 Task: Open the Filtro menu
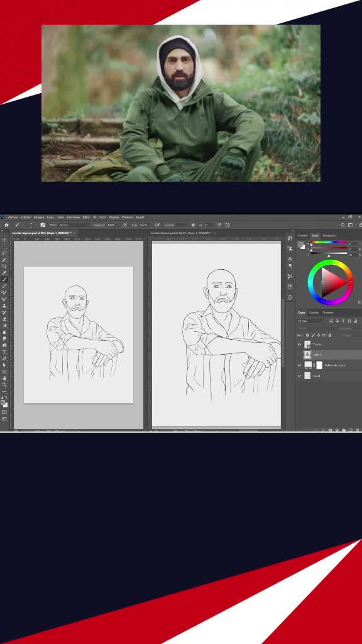[x=86, y=217]
